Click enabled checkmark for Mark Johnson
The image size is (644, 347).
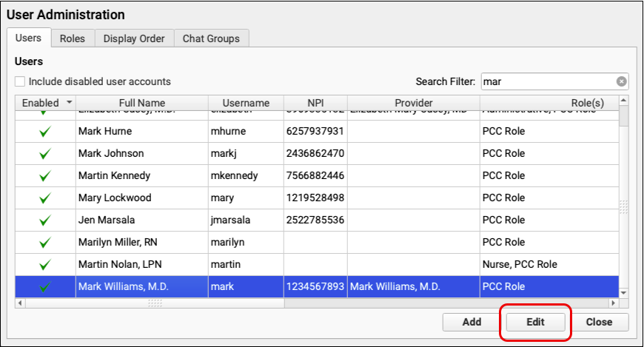tap(44, 154)
